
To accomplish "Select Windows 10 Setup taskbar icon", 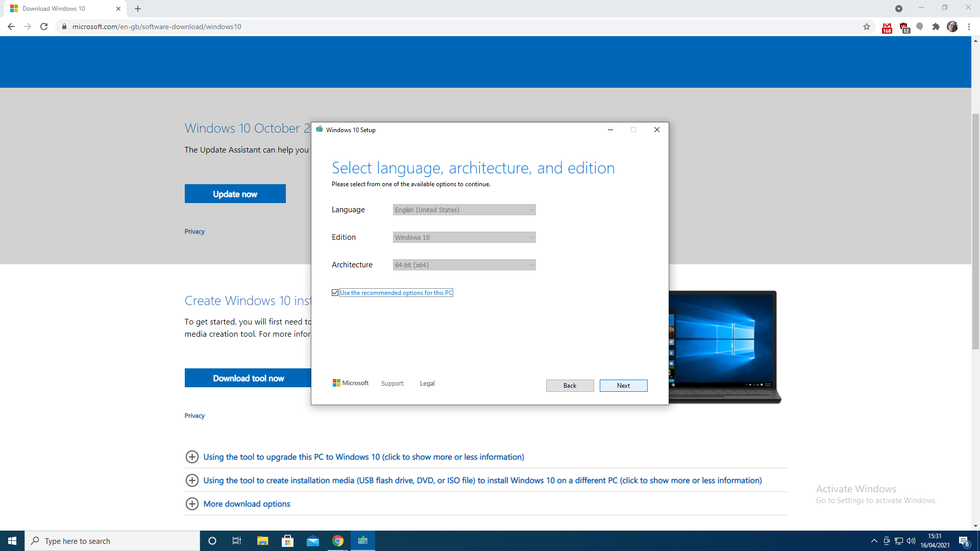I will 363,541.
